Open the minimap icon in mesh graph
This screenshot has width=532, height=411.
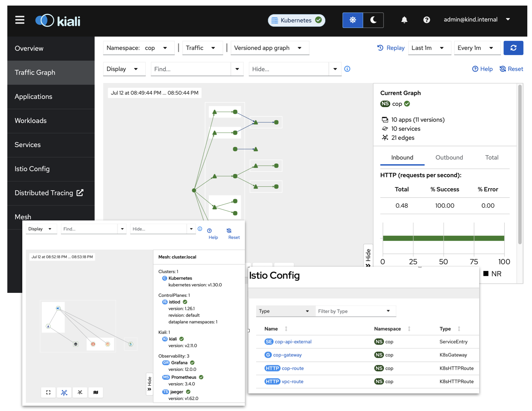coord(96,393)
